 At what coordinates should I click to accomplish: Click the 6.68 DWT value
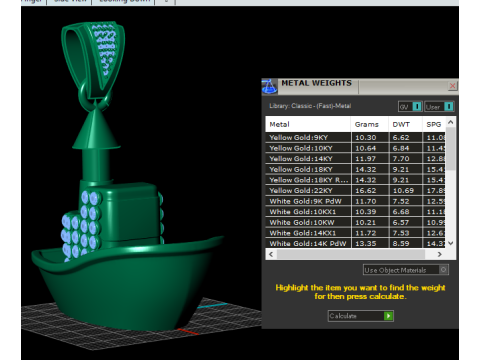pyautogui.click(x=401, y=212)
